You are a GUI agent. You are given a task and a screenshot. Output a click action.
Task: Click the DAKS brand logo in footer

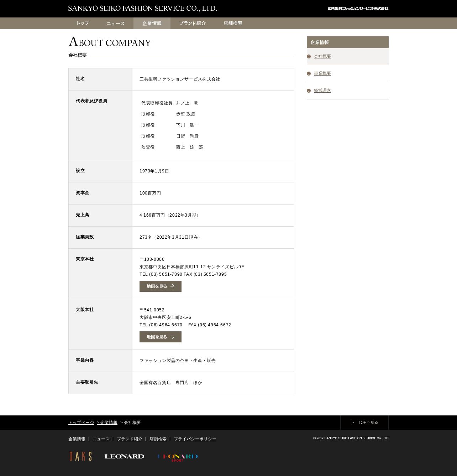point(80,456)
